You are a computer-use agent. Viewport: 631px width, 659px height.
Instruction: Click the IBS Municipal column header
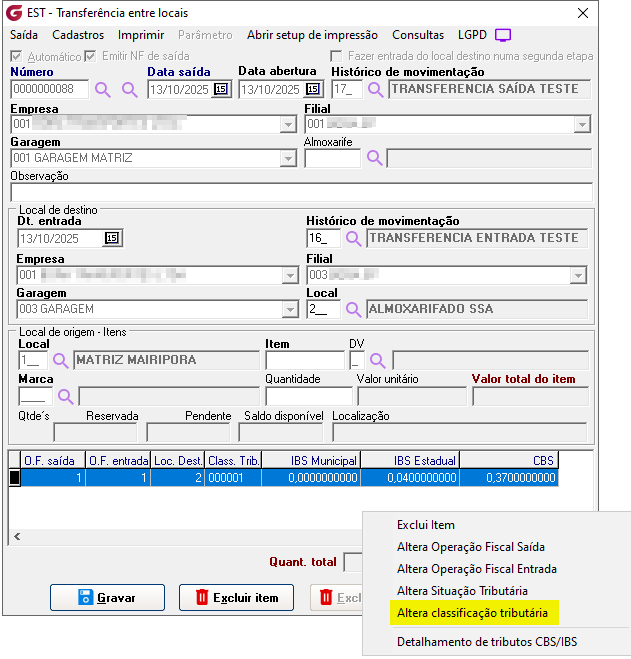(x=311, y=461)
